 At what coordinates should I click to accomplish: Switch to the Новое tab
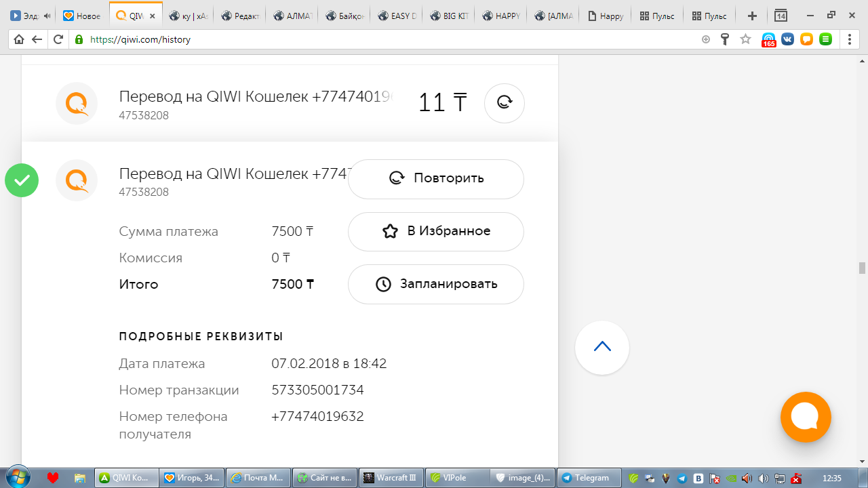click(x=81, y=16)
